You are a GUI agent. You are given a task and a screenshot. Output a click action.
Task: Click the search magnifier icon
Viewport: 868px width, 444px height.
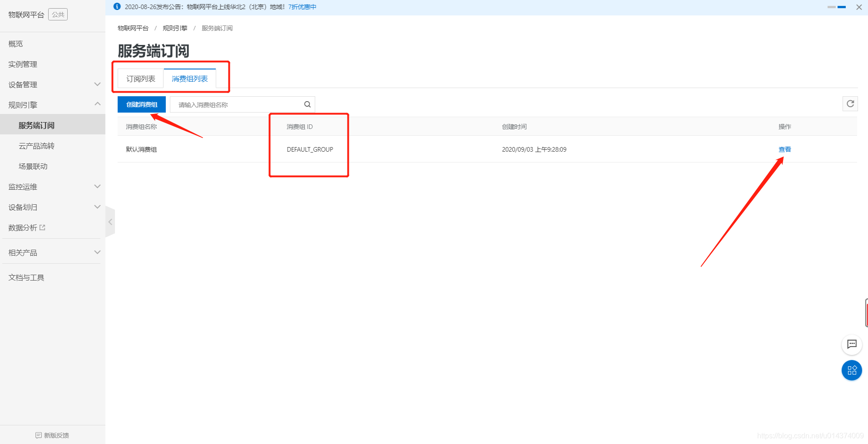[x=308, y=104]
